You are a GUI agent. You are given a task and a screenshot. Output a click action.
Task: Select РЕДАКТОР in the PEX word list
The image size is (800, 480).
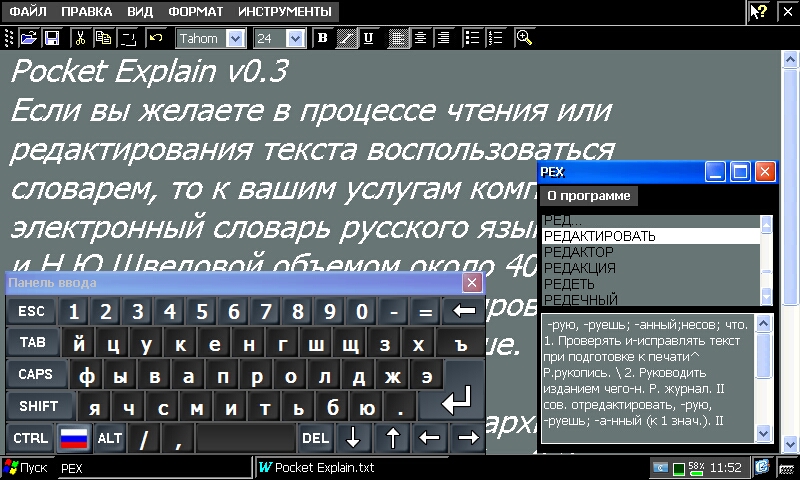pyautogui.click(x=651, y=252)
